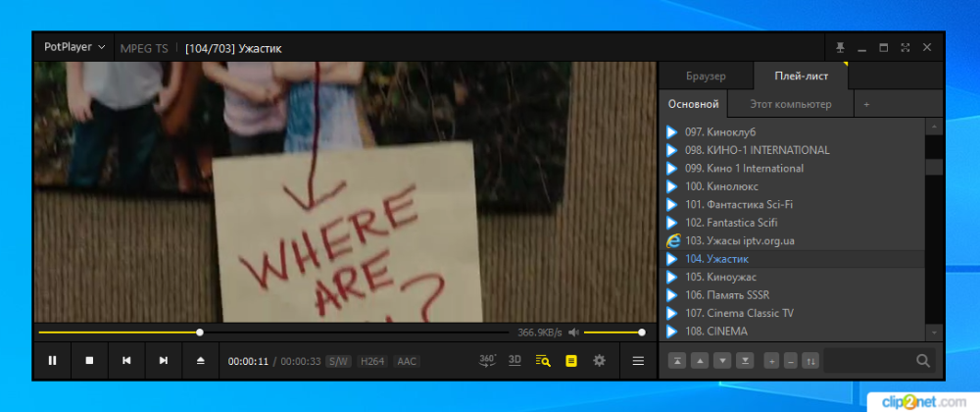Open the PotPlayer main menu dropdown
Screen dimensions: 980x412
(x=74, y=47)
